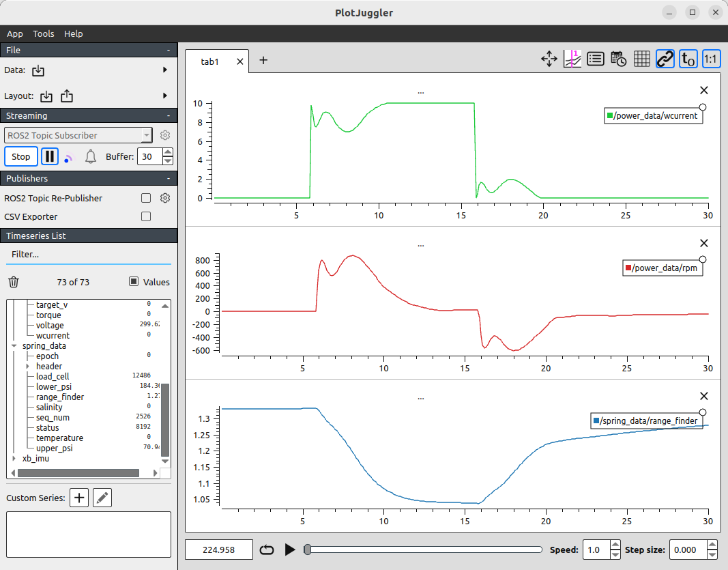Toggle the plot legend list icon
This screenshot has width=728, height=570.
click(595, 59)
